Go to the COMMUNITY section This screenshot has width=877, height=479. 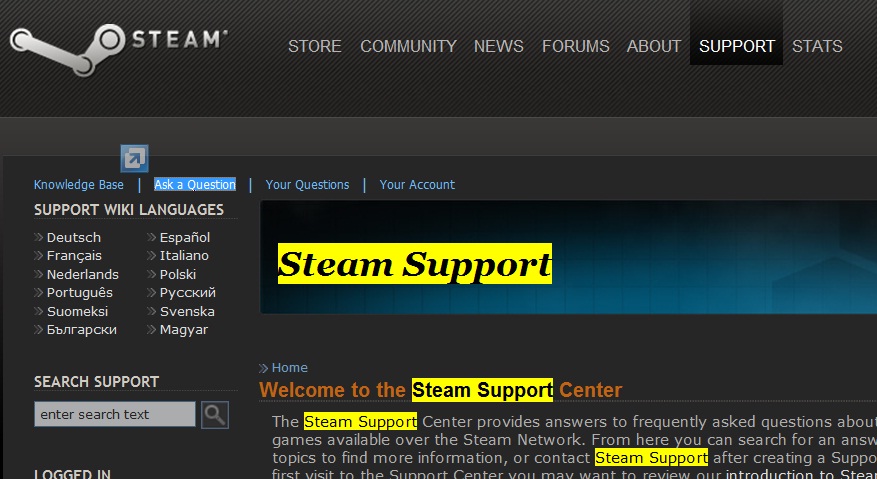click(x=408, y=46)
